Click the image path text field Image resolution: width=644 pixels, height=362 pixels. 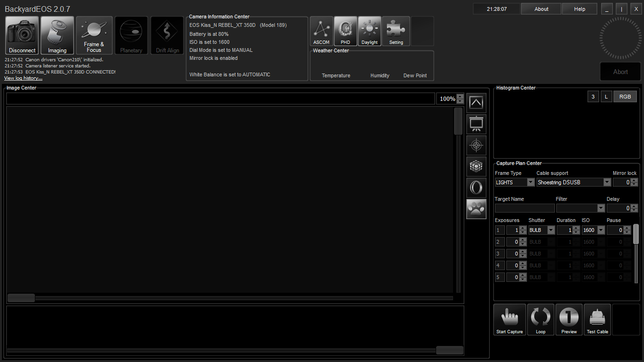[x=221, y=99]
